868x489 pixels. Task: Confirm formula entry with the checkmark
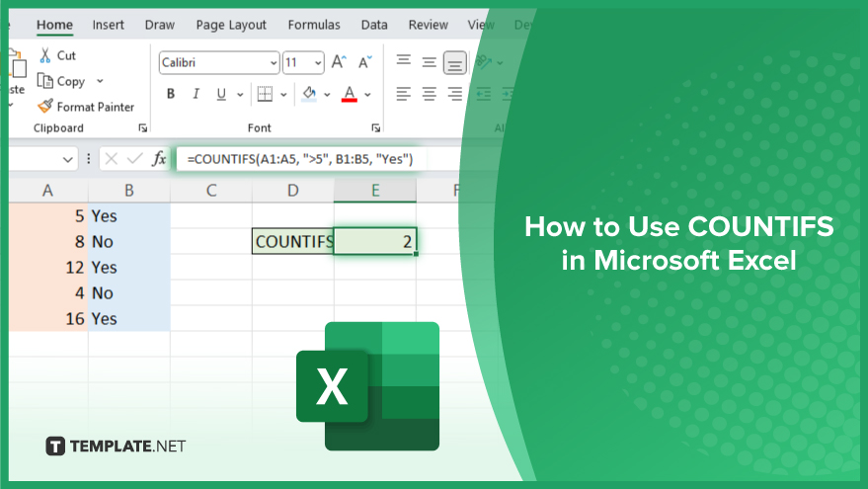tap(134, 159)
